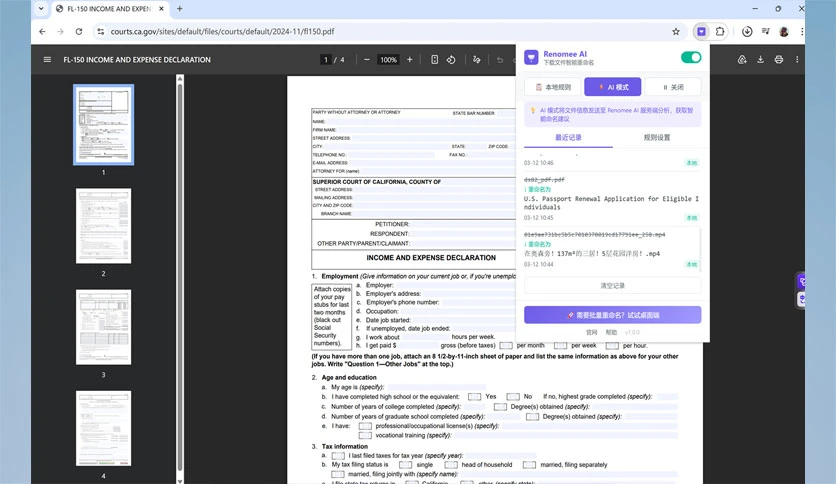
Task: Select the draw annotation tool
Action: (x=477, y=60)
